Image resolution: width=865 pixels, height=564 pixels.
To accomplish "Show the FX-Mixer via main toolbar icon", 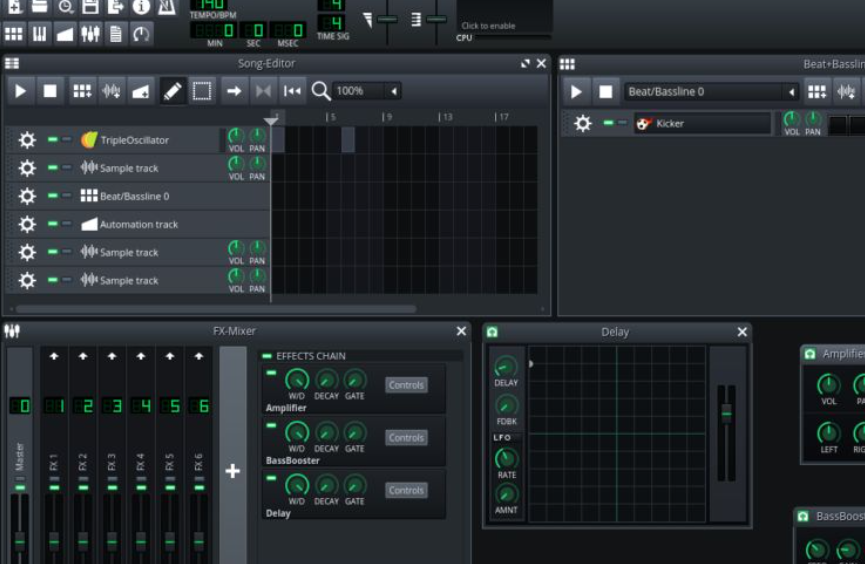I will [x=90, y=34].
